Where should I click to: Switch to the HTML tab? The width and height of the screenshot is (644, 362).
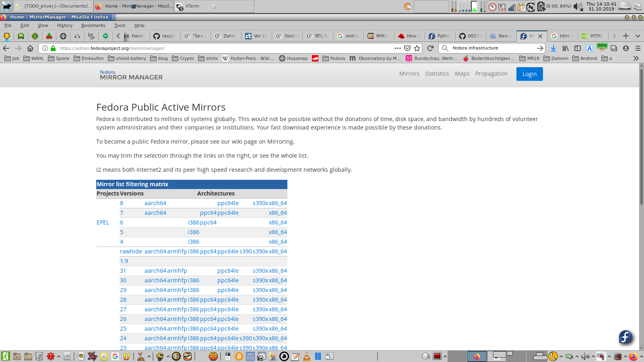[593, 36]
